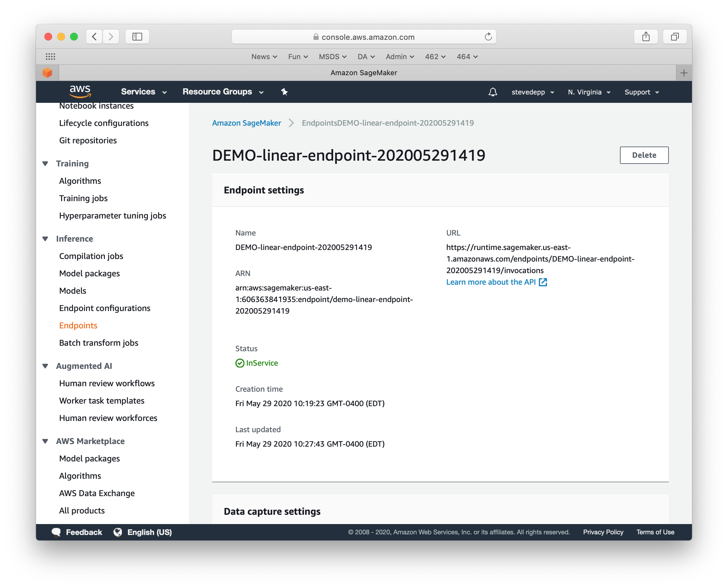Open the MSDS bookmarks folder
The image size is (728, 588).
click(x=332, y=57)
